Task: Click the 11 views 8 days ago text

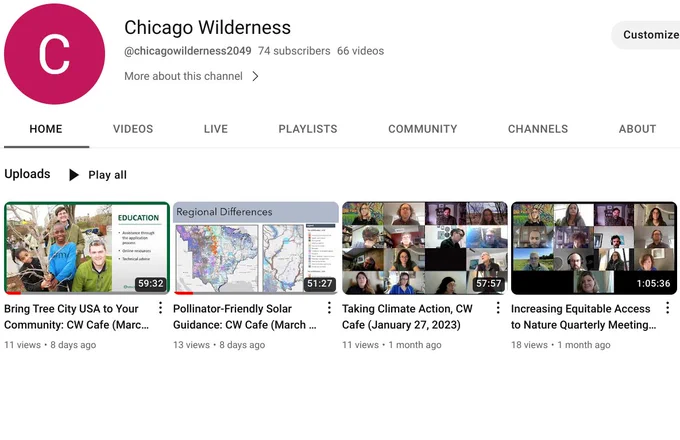Action: click(50, 345)
